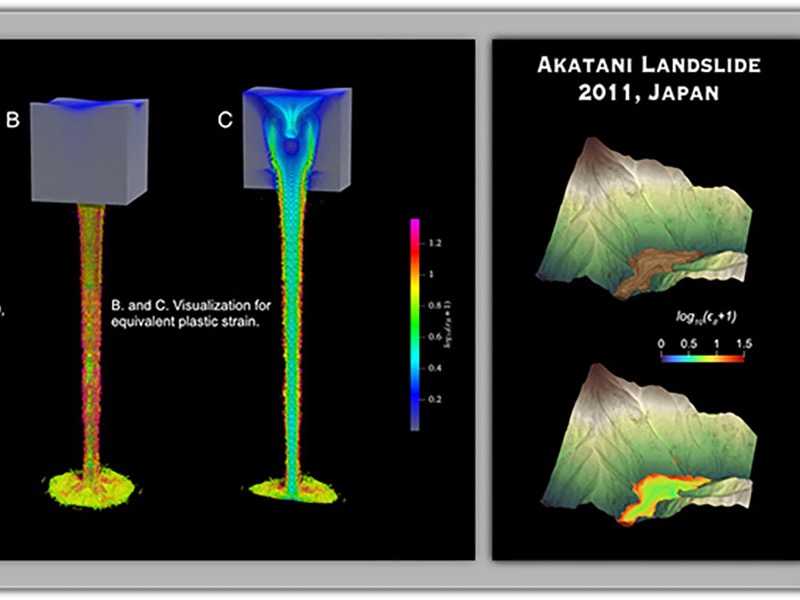Image resolution: width=800 pixels, height=600 pixels.
Task: Click the log10 legend label above the horizontal scale
Action: pyautogui.click(x=706, y=317)
